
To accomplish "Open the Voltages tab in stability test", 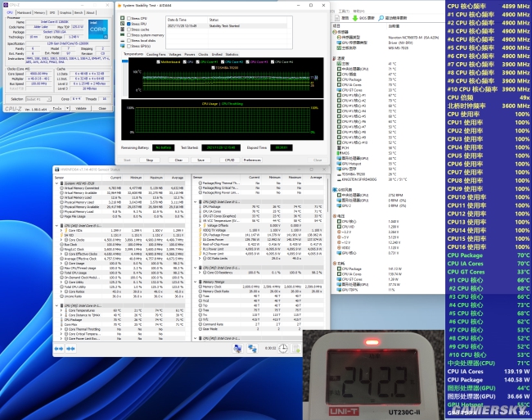I will (x=174, y=54).
